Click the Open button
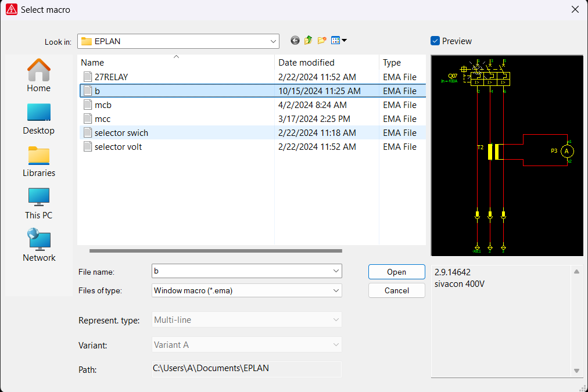588x392 pixels. (x=397, y=272)
